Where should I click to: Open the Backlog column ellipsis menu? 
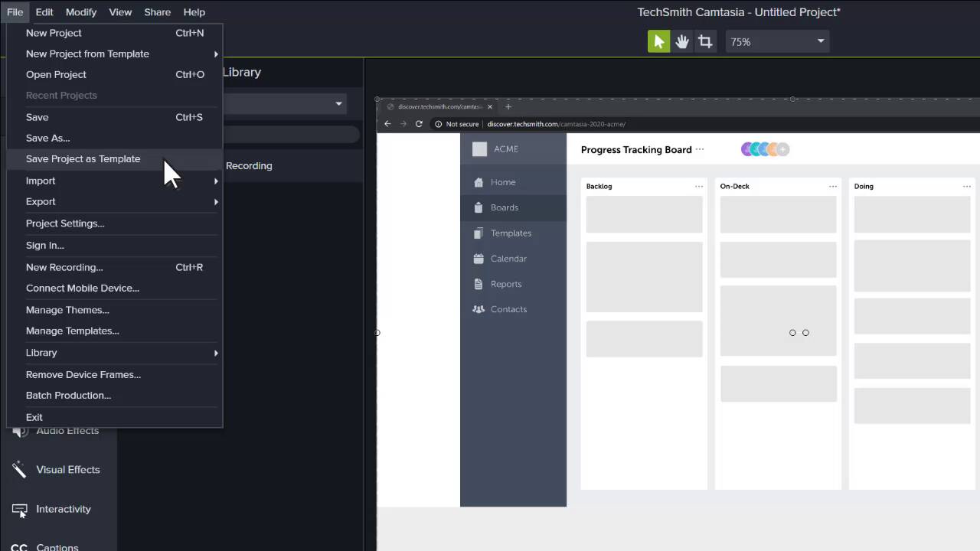click(x=699, y=187)
